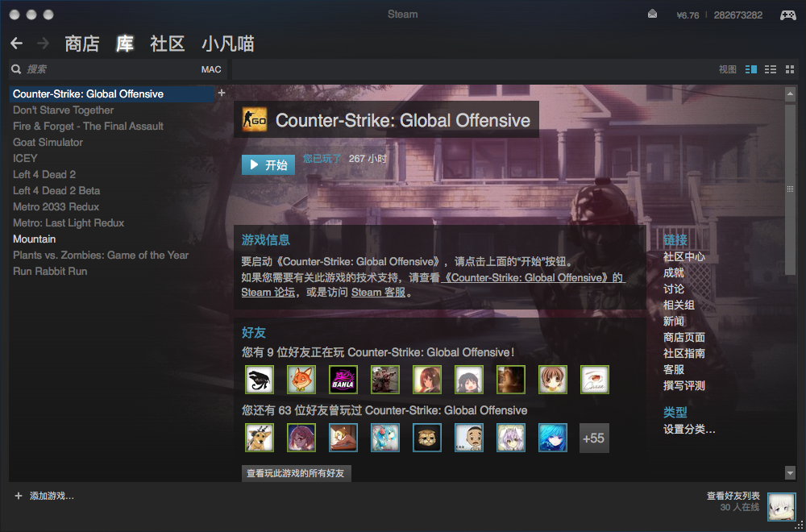Click the back navigation arrow
The image size is (806, 532).
[16, 44]
